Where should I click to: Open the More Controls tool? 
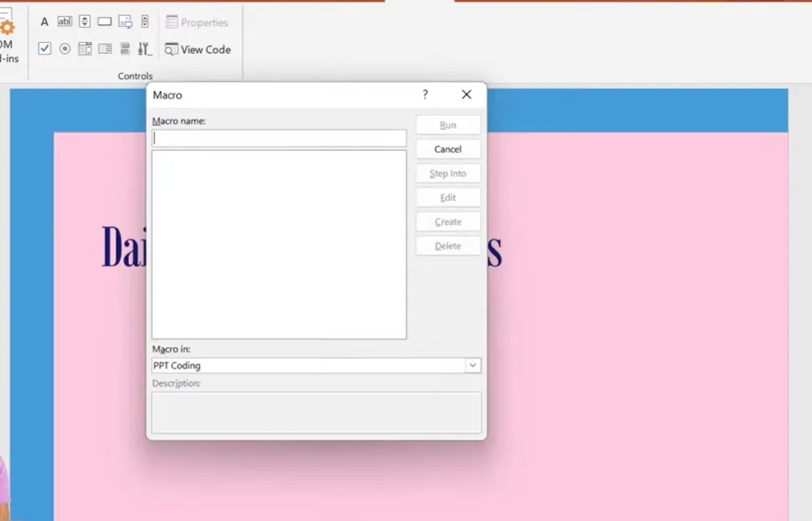coord(145,49)
